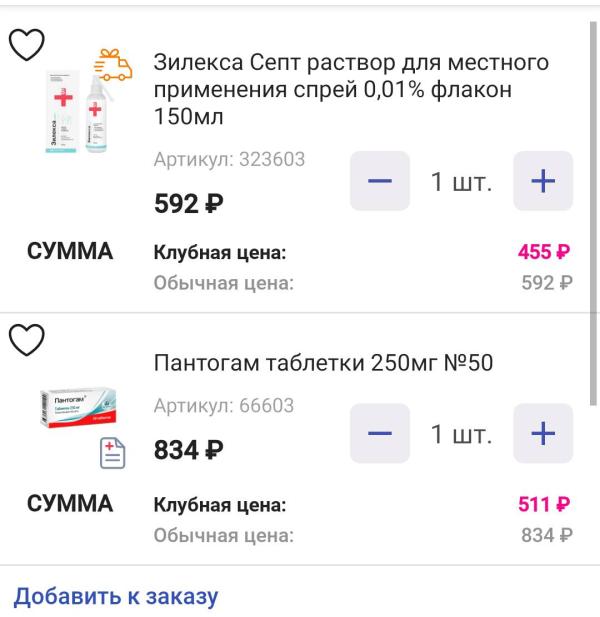Open Пантогам таблетки 250мг №50 title
The width and height of the screenshot is (600, 617).
click(323, 362)
